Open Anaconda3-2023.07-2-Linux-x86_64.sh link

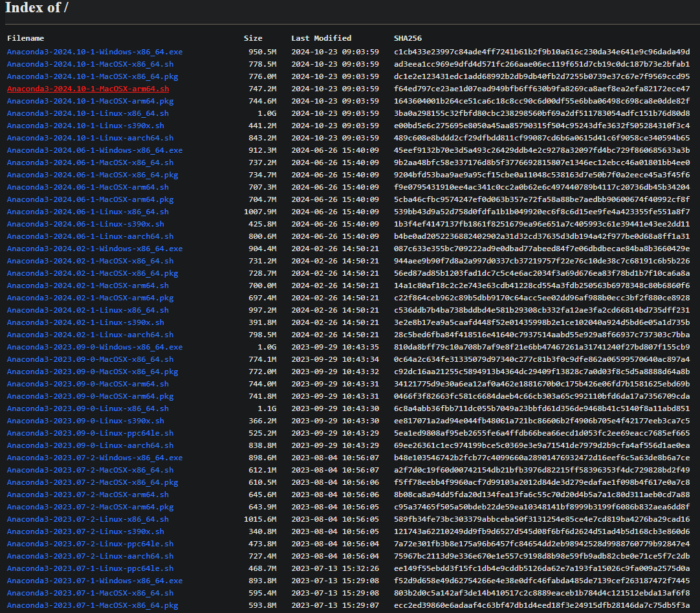pos(88,518)
